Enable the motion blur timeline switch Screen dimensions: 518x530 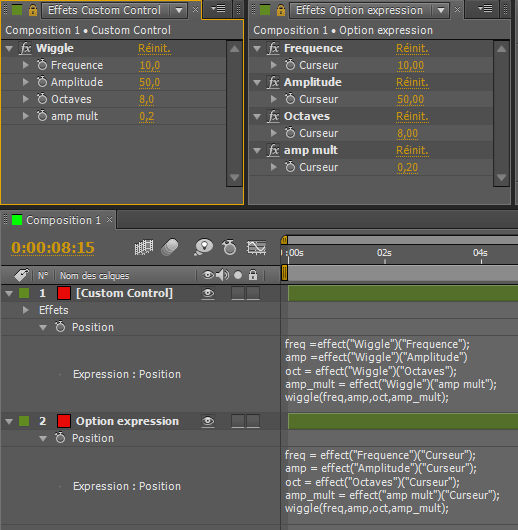pyautogui.click(x=170, y=247)
